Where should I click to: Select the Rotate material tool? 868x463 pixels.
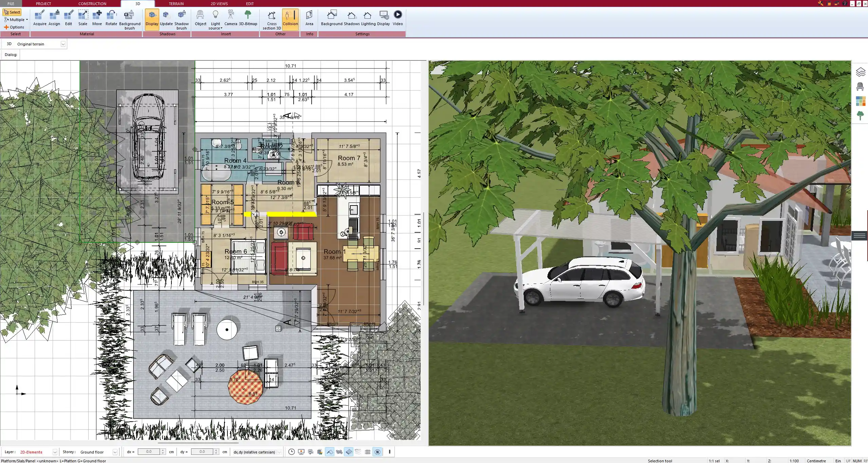111,18
